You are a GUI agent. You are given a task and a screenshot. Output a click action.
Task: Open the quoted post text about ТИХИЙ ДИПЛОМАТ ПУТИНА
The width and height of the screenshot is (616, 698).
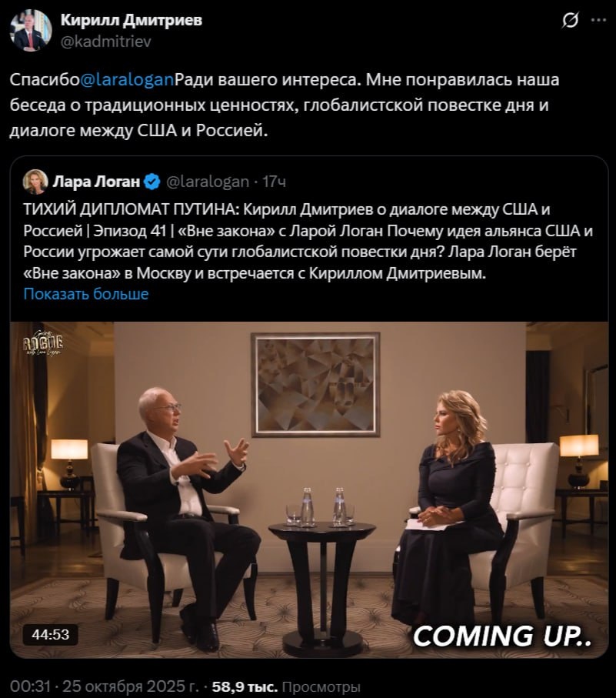click(308, 241)
